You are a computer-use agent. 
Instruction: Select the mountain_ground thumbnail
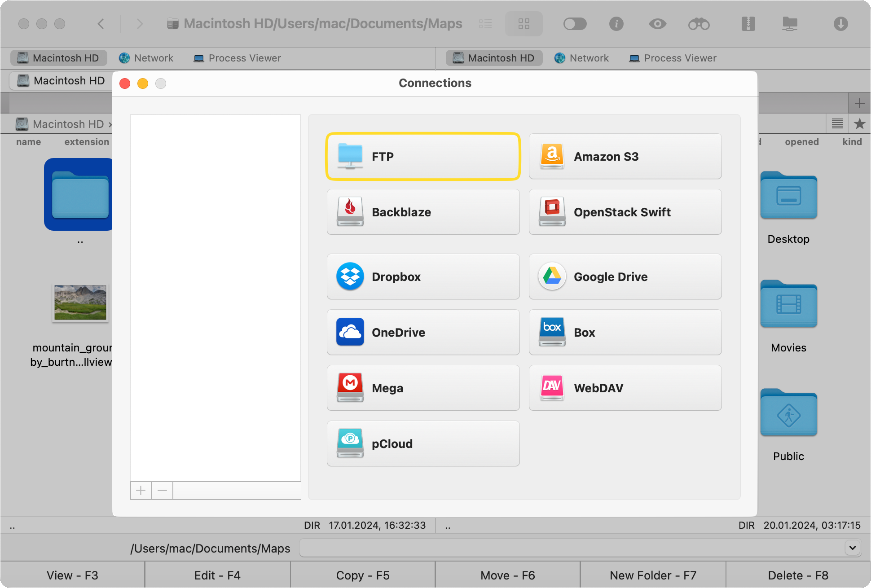(x=78, y=302)
